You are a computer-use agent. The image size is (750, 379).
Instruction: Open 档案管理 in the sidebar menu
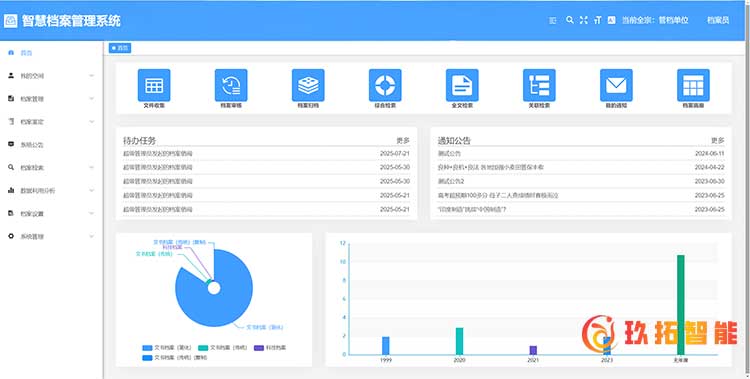click(51, 99)
